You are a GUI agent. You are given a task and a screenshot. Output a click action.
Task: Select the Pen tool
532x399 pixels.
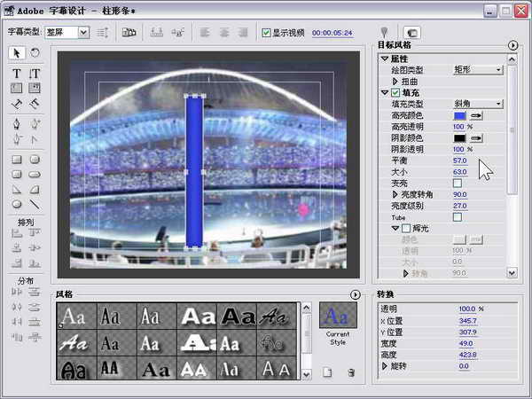click(17, 122)
